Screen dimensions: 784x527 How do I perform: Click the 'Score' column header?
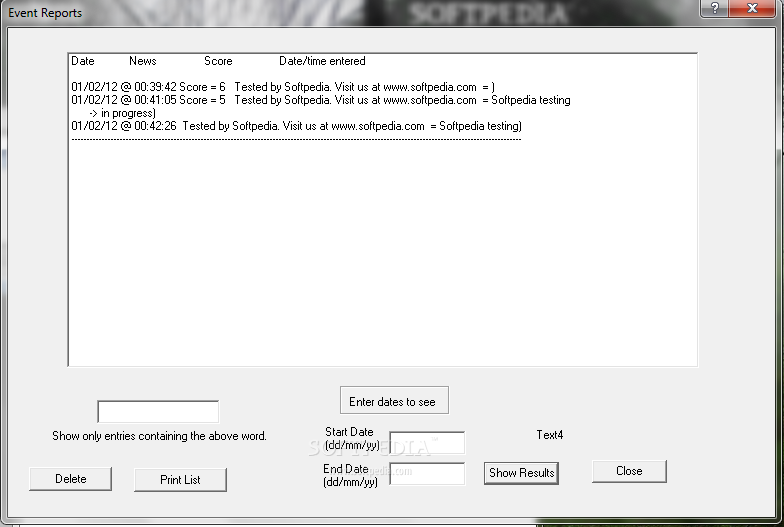(218, 61)
